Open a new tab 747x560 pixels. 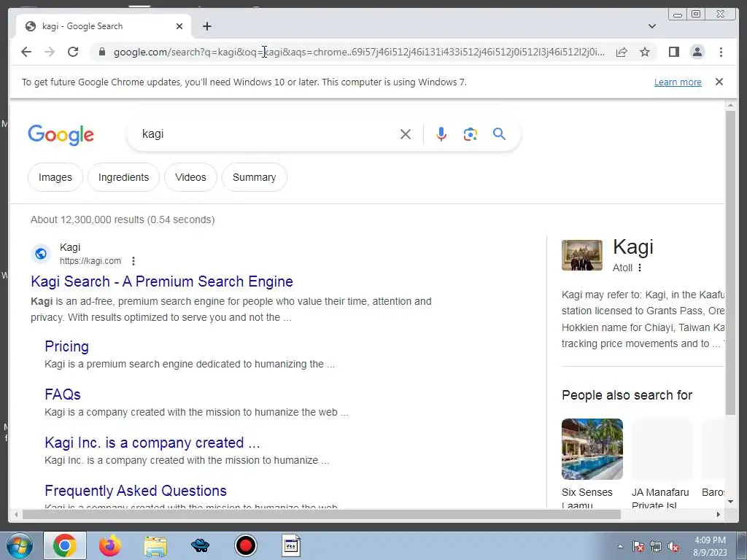(206, 27)
